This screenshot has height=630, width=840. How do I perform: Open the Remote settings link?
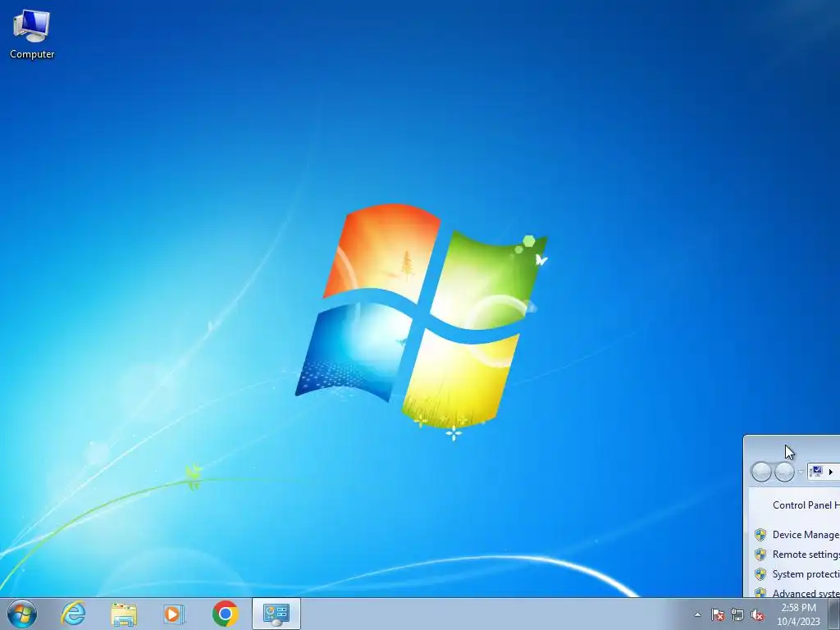pos(806,555)
